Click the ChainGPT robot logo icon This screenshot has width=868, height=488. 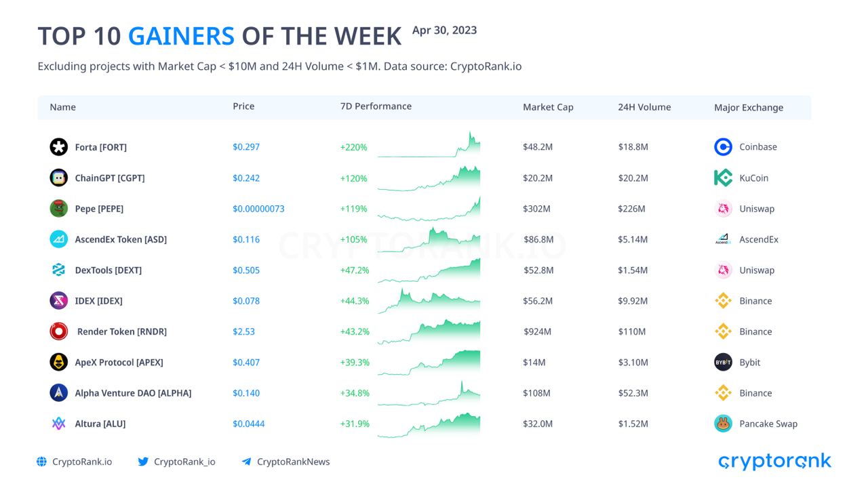pyautogui.click(x=59, y=178)
